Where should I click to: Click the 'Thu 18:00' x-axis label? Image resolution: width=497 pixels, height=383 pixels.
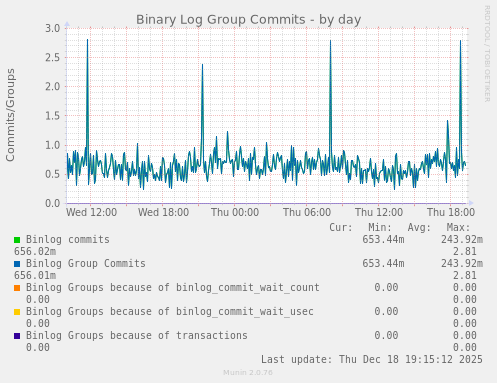click(451, 212)
